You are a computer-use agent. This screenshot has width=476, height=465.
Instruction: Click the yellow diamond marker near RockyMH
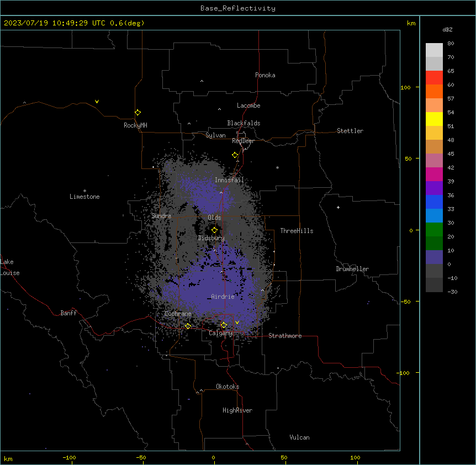pos(138,113)
